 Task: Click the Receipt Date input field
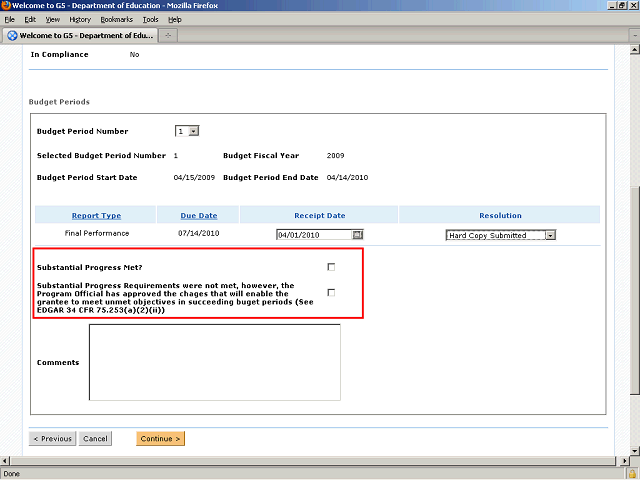314,235
